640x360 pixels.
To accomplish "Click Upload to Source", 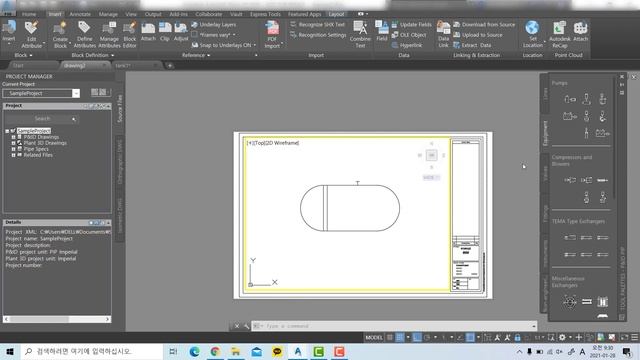I will [x=478, y=35].
